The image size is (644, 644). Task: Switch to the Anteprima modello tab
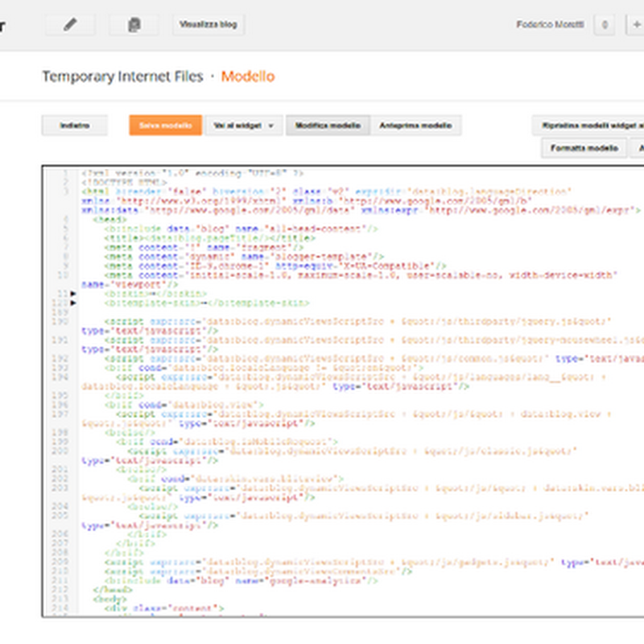[415, 126]
